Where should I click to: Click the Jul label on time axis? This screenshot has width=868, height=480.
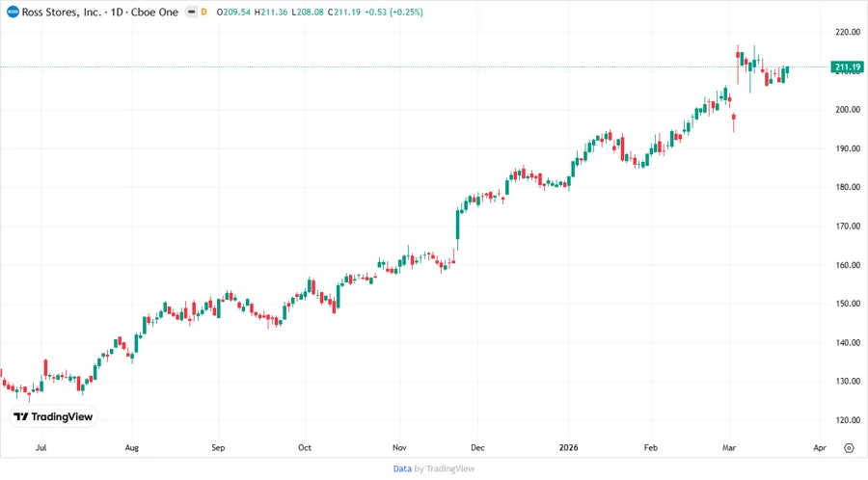[x=41, y=447]
